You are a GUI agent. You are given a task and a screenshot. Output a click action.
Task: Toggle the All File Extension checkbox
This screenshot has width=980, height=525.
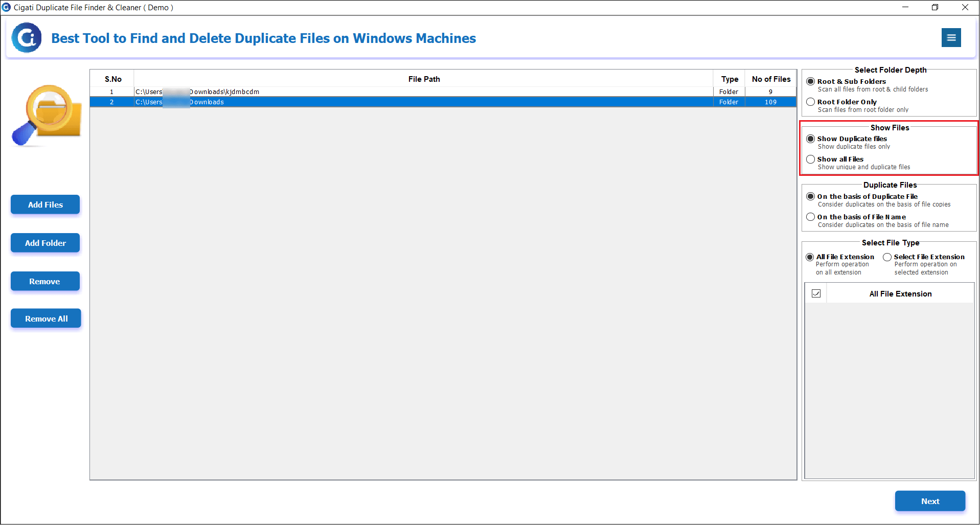click(x=816, y=293)
